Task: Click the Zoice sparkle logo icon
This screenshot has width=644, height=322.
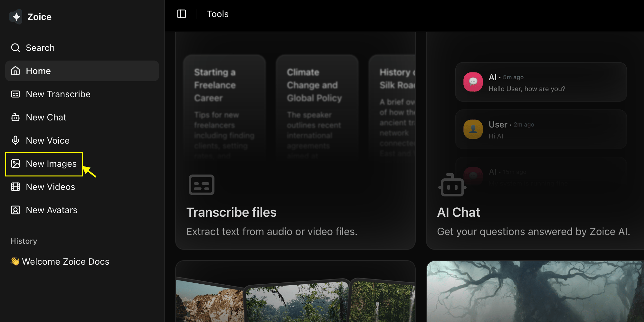Action: [16, 17]
